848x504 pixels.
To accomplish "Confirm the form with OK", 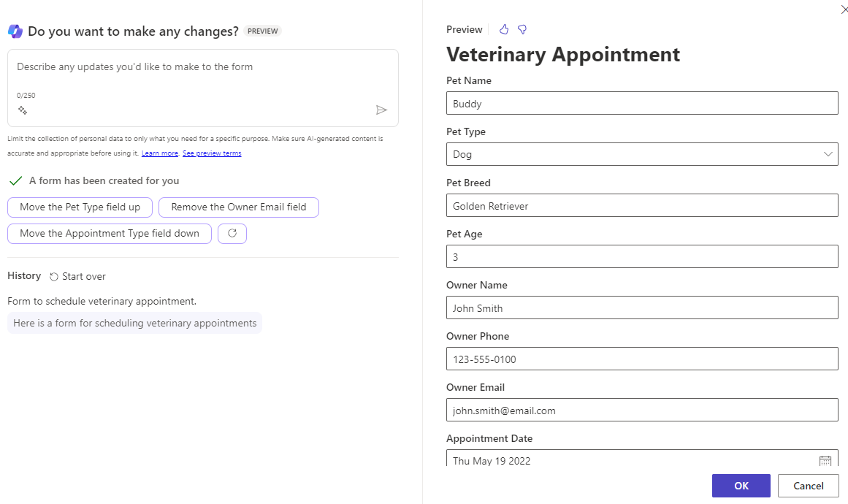I will click(x=741, y=485).
